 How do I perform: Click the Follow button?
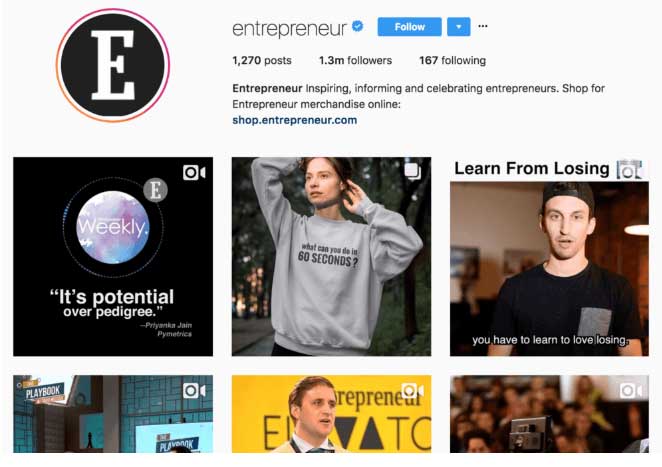point(409,27)
